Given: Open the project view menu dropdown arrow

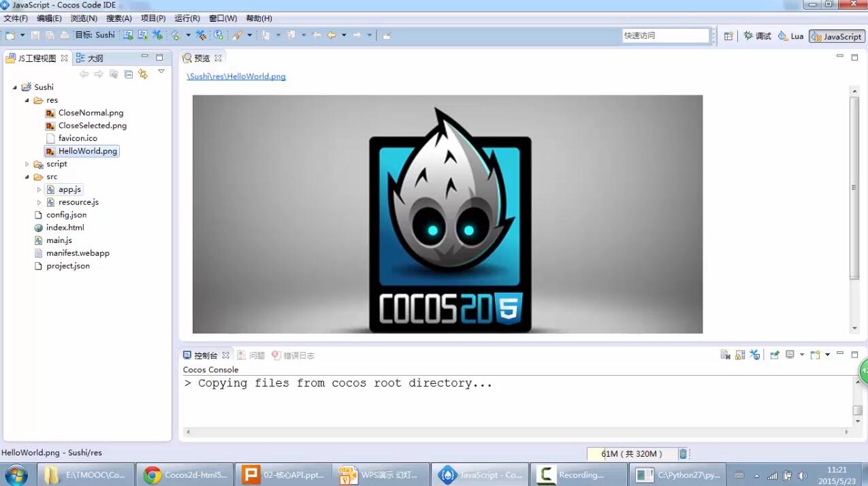Looking at the screenshot, I should (161, 71).
